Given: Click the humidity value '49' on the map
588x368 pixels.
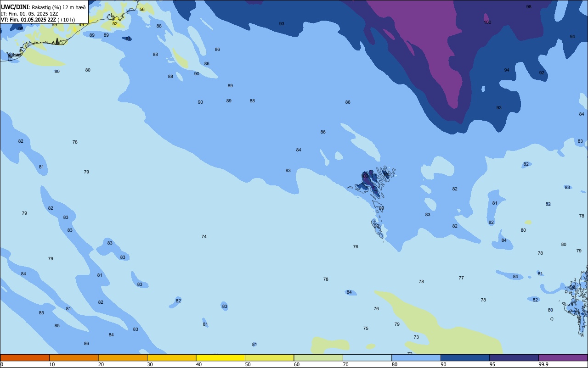Looking at the screenshot, I should point(81,25).
